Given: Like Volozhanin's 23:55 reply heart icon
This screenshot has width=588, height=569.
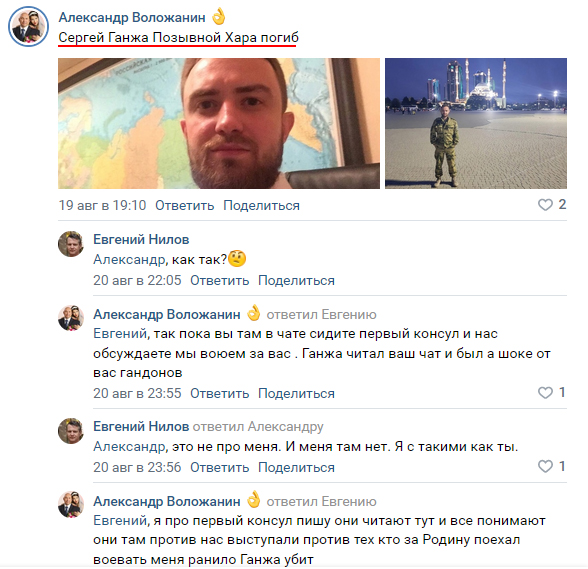Looking at the screenshot, I should tap(545, 393).
